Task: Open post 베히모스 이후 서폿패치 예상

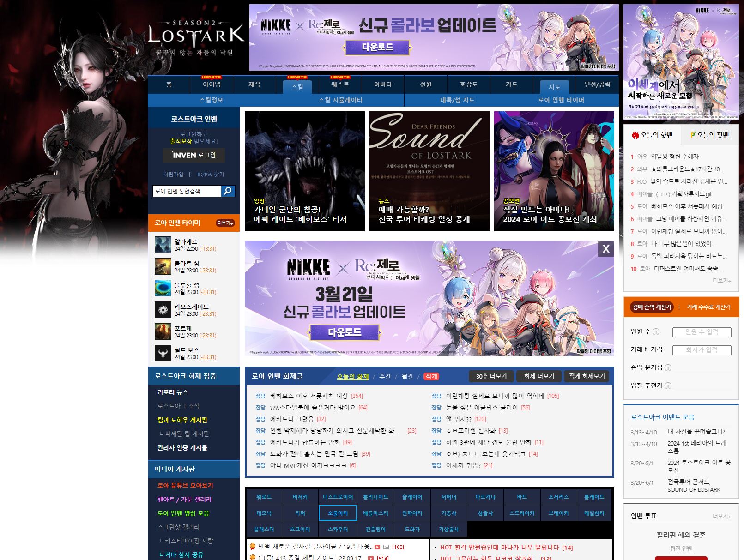Action: click(309, 396)
